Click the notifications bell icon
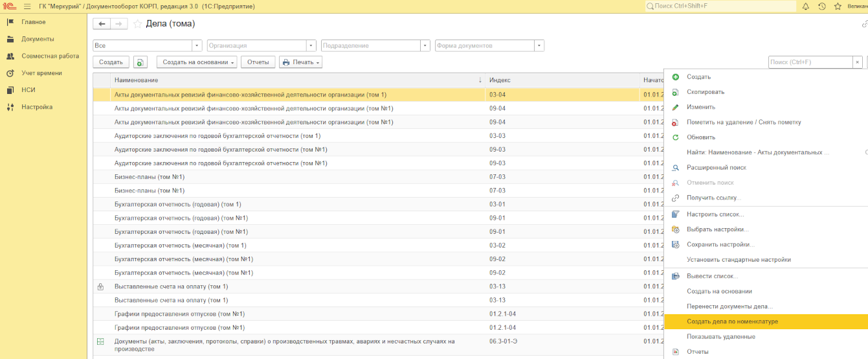The height and width of the screenshot is (359, 868). 806,6
